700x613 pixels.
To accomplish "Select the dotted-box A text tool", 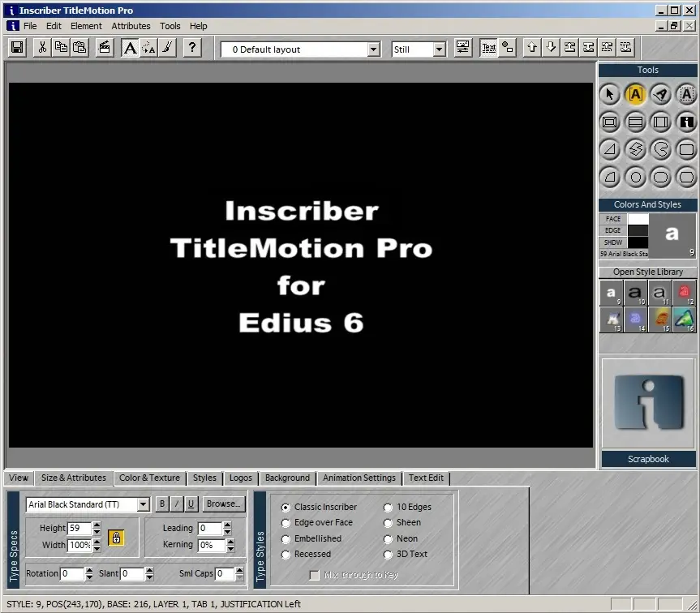I will coord(686,95).
